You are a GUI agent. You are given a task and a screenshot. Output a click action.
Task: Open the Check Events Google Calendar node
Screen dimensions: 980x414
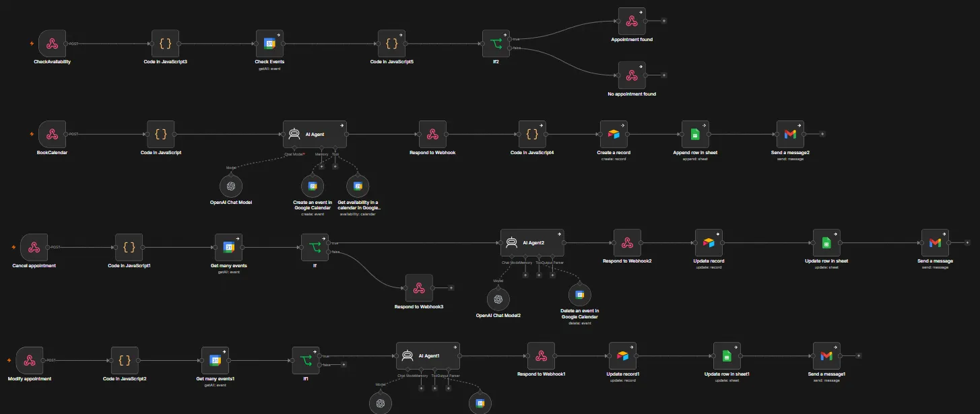271,44
